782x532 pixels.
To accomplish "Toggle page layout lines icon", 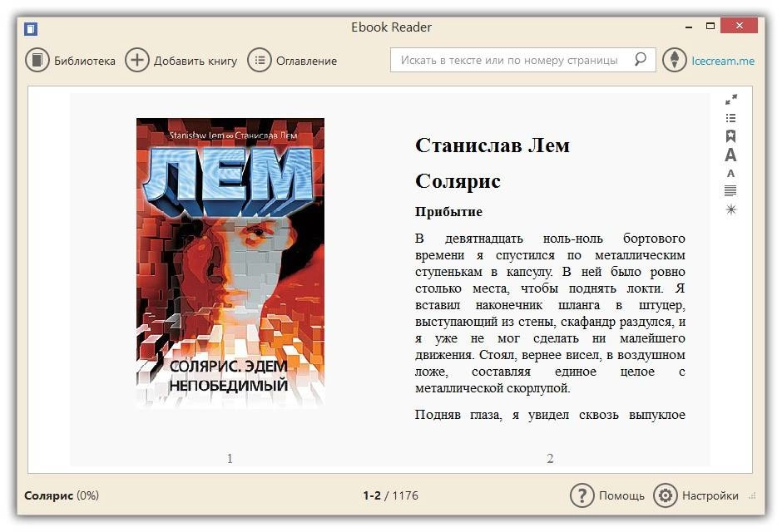I will tap(730, 191).
